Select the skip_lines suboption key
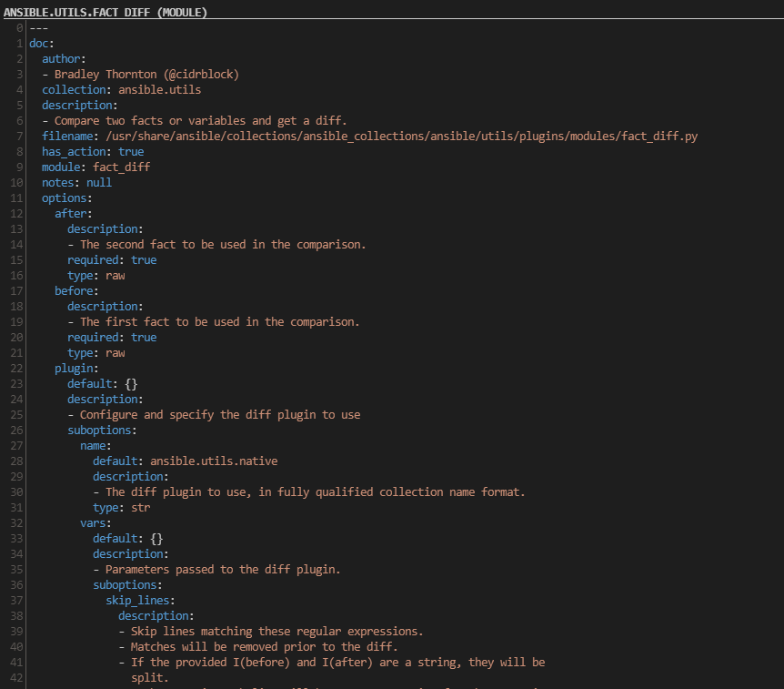 tap(138, 600)
